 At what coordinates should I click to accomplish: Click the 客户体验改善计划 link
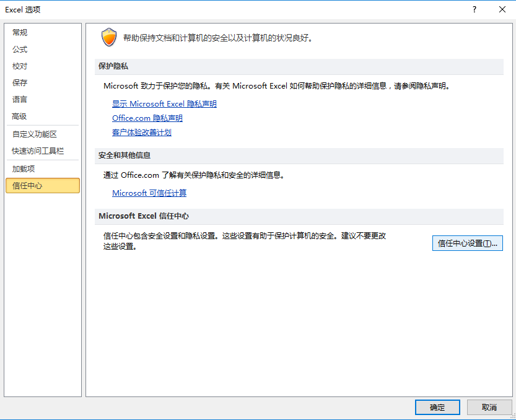click(142, 133)
